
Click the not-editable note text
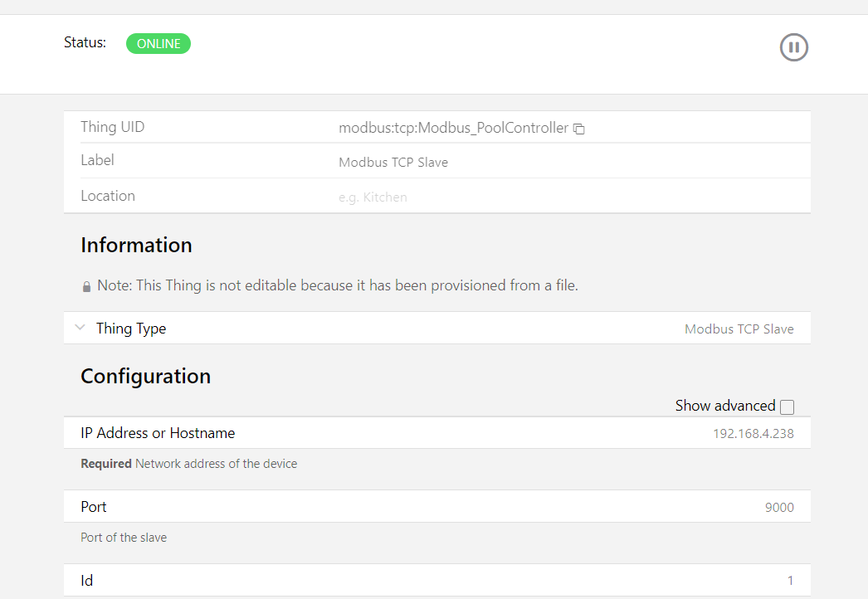pos(337,285)
